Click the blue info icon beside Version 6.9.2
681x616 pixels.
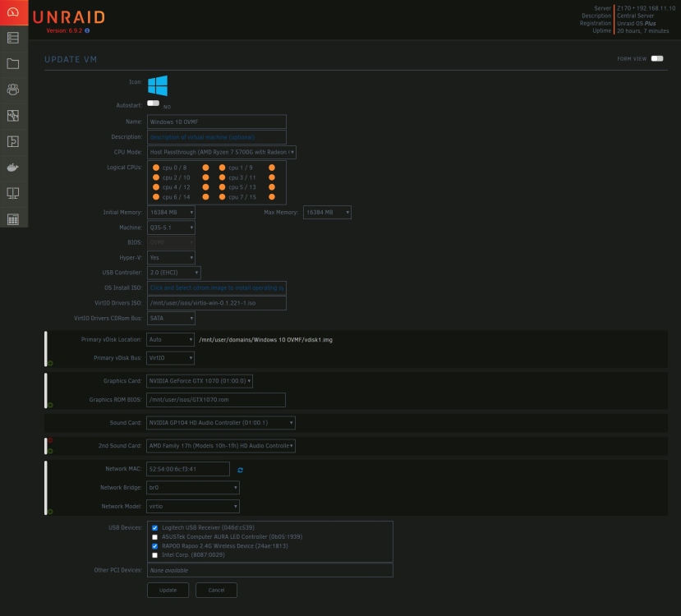(x=87, y=31)
